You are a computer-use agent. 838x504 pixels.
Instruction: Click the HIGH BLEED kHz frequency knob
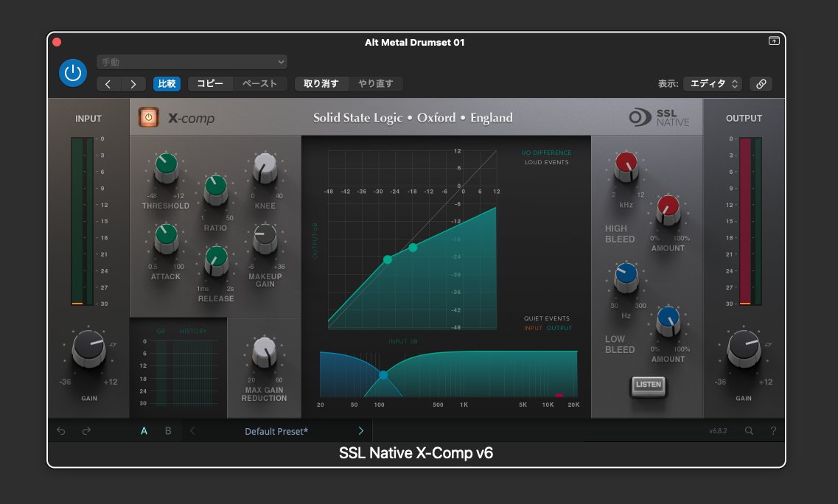coord(626,167)
